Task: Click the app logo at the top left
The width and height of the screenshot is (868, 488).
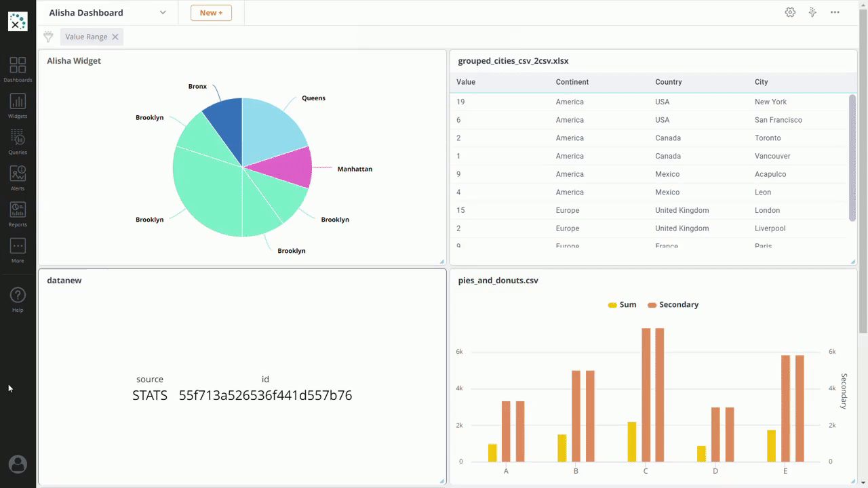Action: 18,21
